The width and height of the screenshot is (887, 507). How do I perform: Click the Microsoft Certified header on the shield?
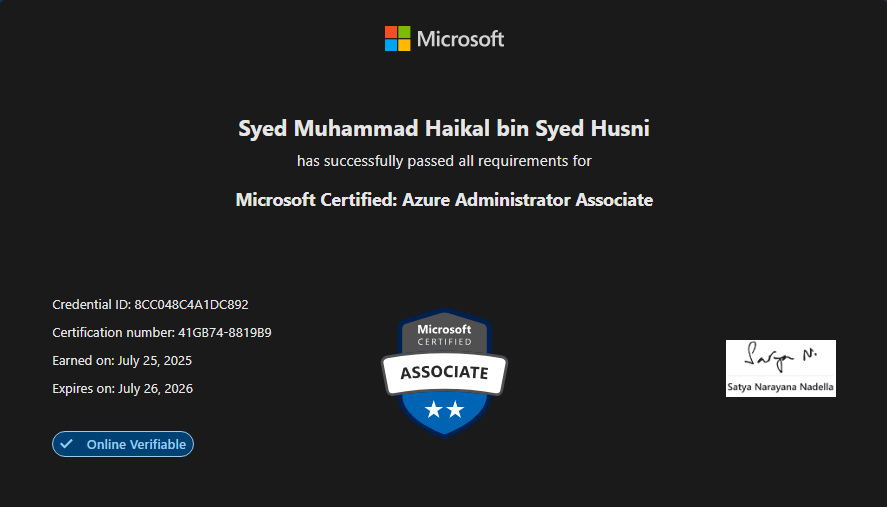pos(444,335)
